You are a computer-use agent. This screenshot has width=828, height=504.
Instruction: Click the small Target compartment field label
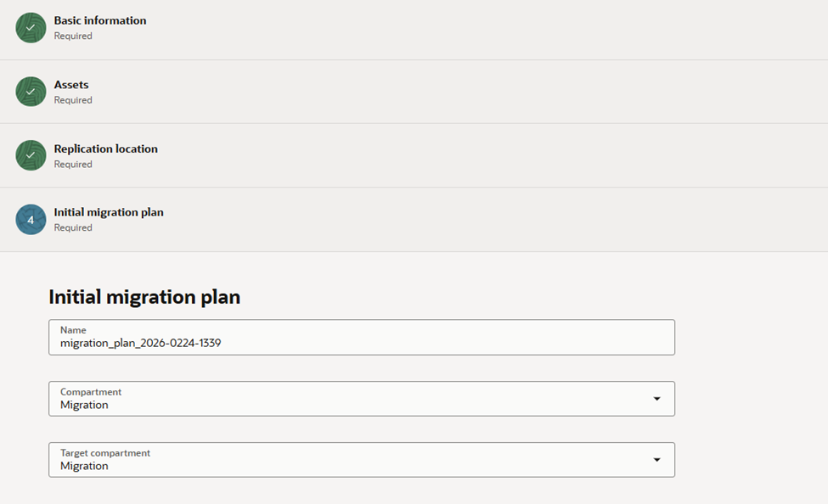tap(105, 453)
